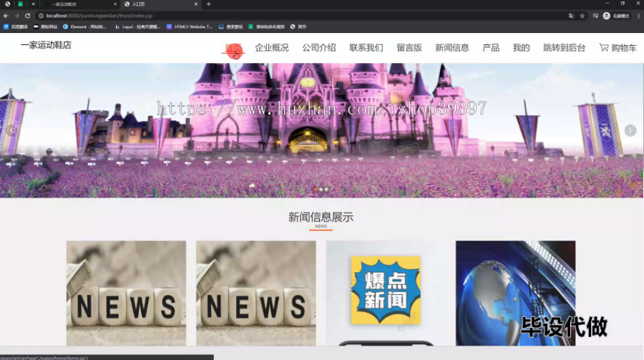
Task: Open the blue globe news thumbnail
Action: 515,293
